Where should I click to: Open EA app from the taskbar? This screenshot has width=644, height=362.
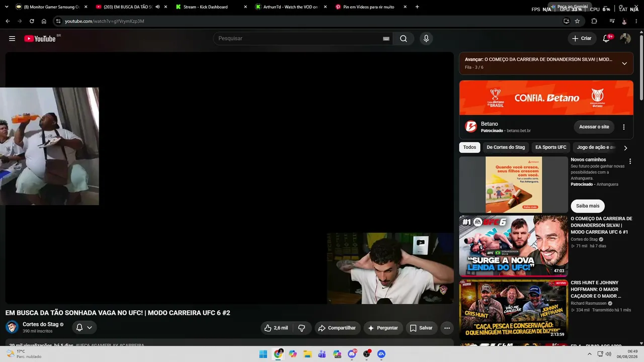pos(381,354)
